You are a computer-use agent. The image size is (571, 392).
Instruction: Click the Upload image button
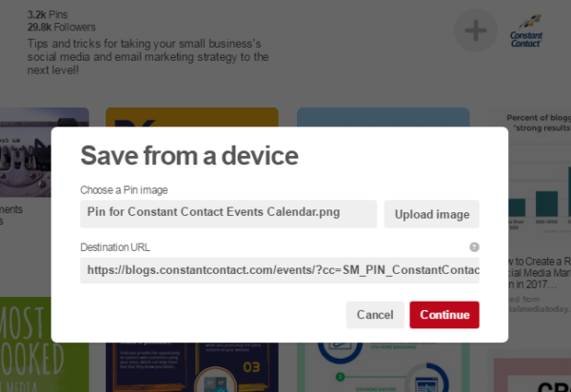pos(431,214)
